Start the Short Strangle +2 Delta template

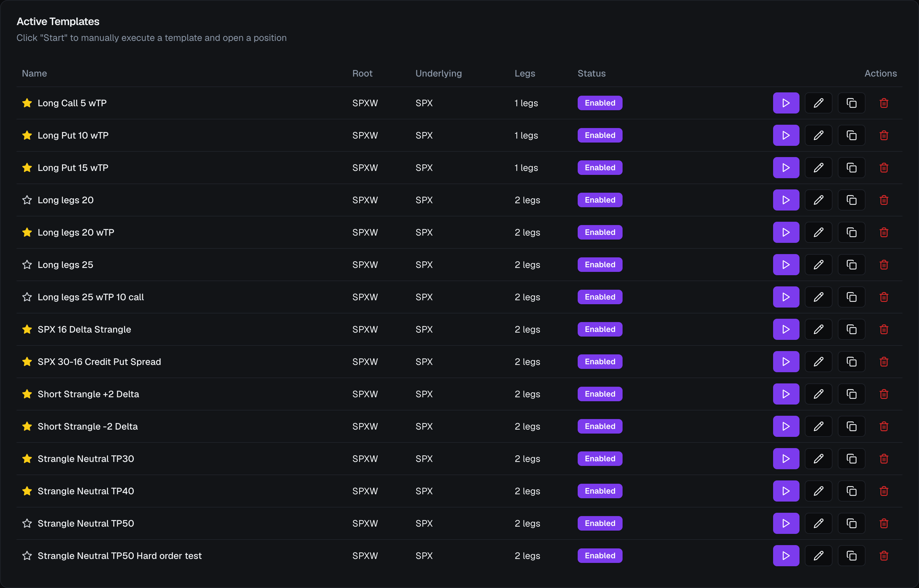pos(786,394)
